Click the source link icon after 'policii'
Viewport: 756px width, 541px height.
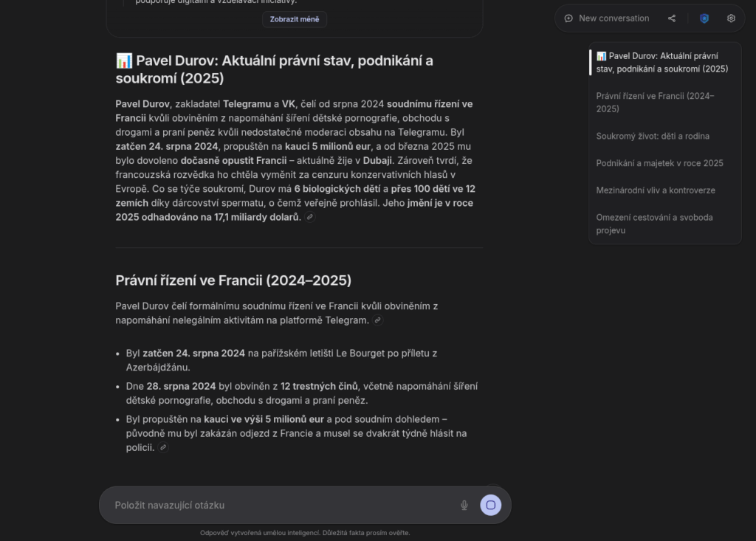(x=163, y=447)
